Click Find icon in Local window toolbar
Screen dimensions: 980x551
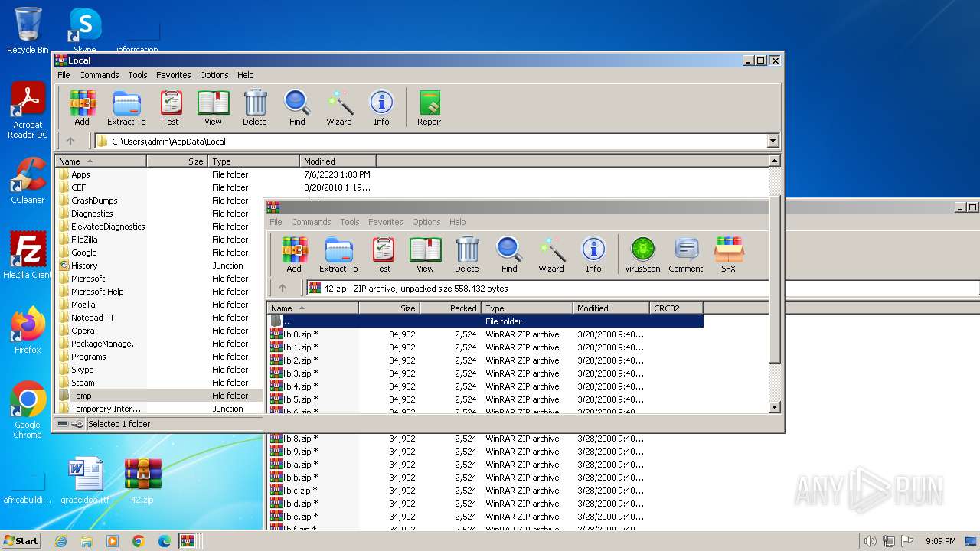[x=297, y=108]
